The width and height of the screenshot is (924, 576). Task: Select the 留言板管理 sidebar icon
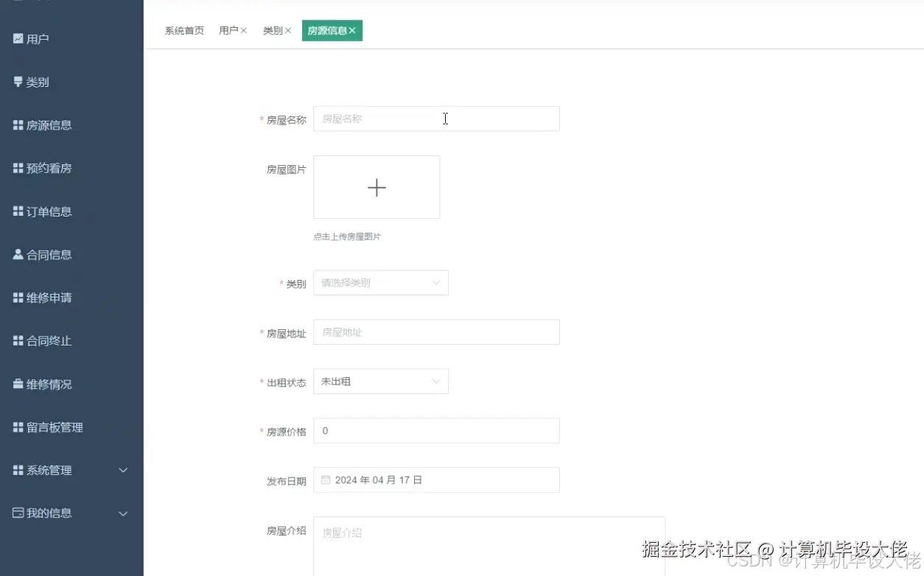click(16, 426)
